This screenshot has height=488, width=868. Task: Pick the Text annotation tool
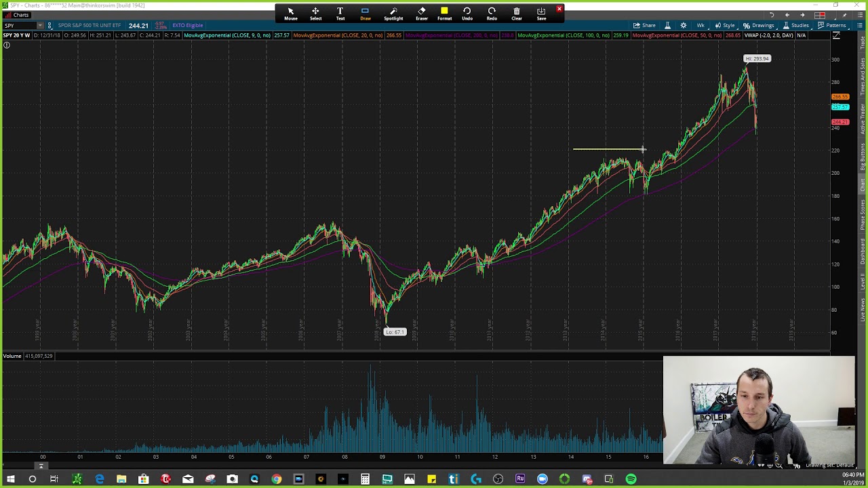(x=340, y=13)
